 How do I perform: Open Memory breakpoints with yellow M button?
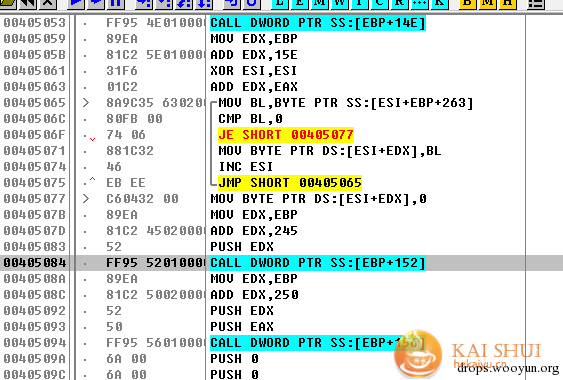(487, 4)
